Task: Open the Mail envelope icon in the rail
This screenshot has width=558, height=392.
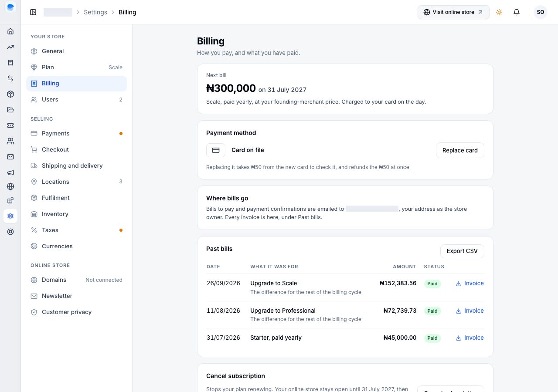Action: (x=10, y=157)
